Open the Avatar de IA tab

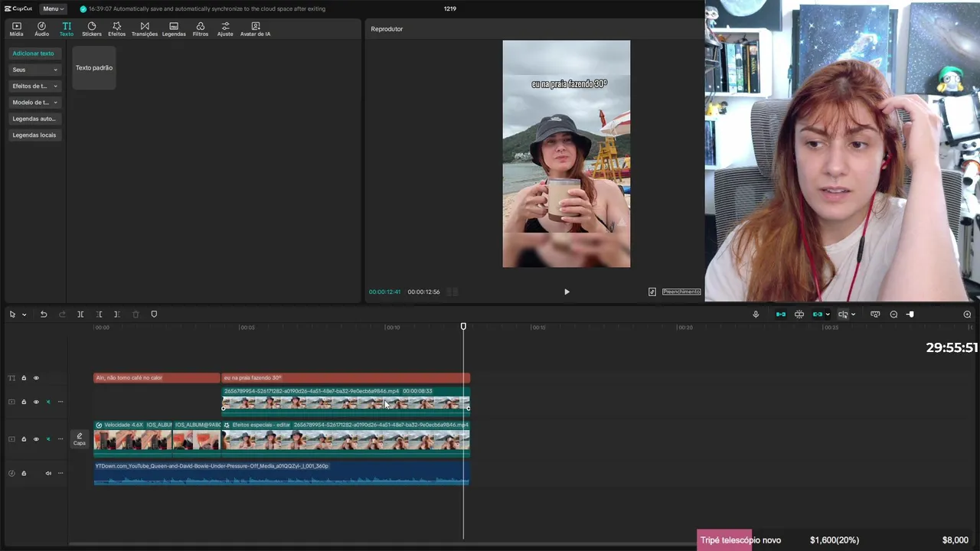click(x=255, y=29)
